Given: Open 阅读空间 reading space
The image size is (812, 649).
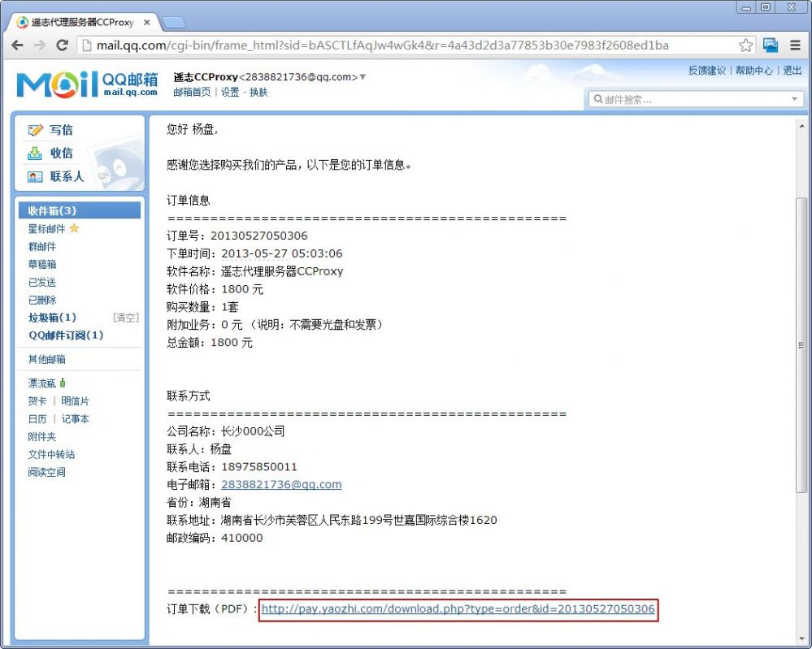Looking at the screenshot, I should click(46, 472).
